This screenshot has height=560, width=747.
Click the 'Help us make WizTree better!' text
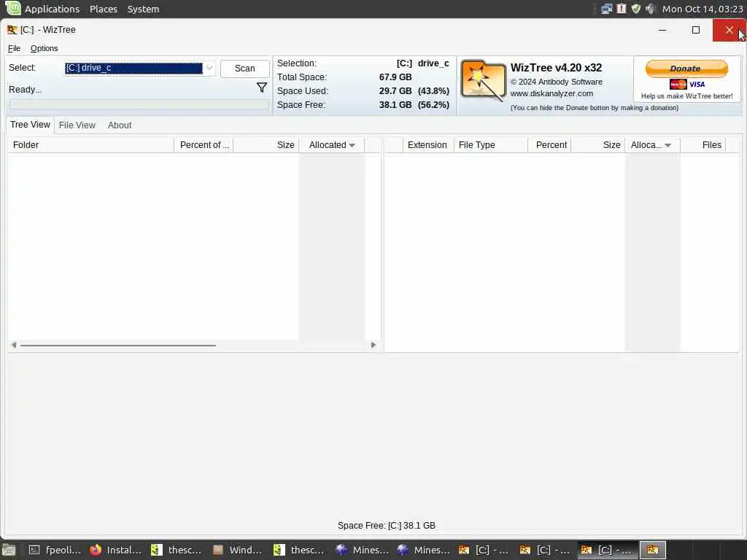(686, 96)
